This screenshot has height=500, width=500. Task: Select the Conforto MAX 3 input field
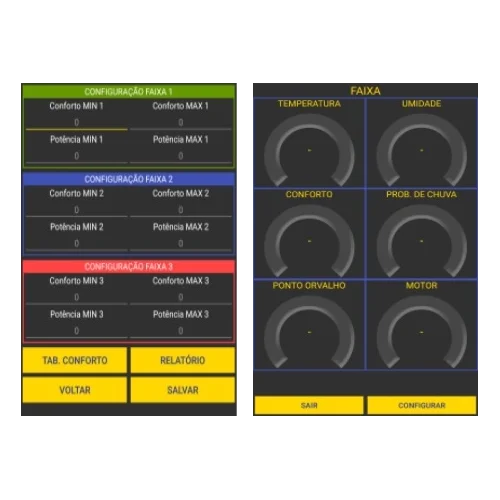(x=181, y=297)
